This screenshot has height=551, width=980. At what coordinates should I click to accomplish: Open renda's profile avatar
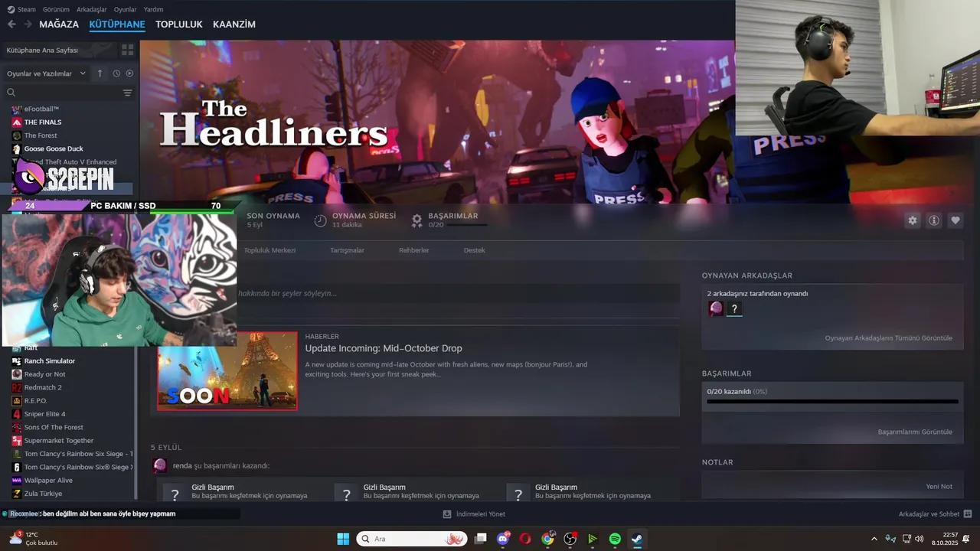click(x=159, y=465)
